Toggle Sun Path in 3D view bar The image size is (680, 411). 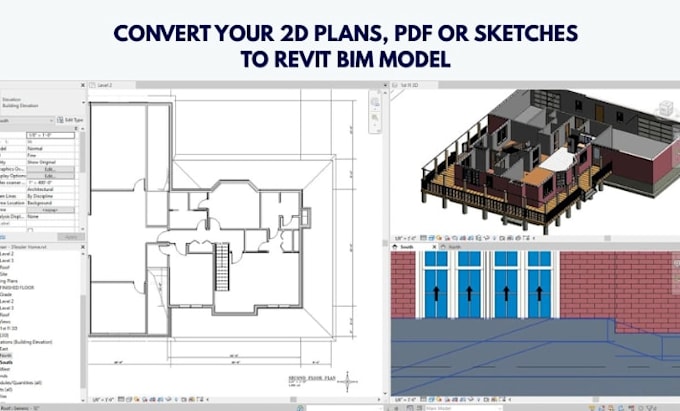pos(439,238)
